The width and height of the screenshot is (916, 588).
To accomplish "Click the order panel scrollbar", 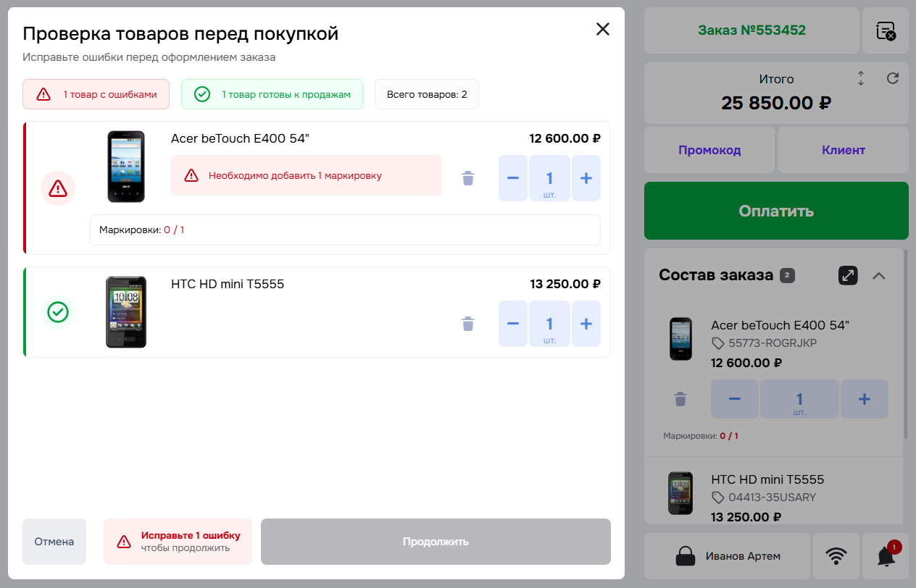I will coord(906,345).
